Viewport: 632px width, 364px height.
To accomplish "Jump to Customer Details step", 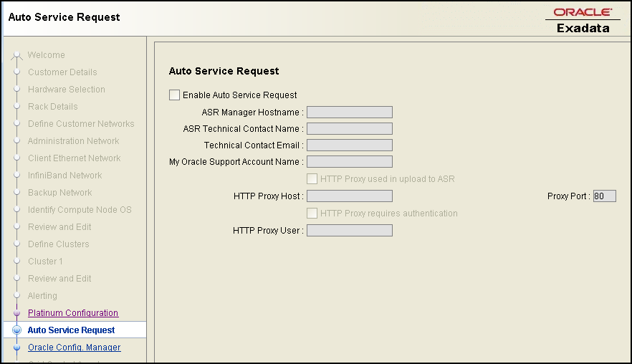I will coord(62,72).
